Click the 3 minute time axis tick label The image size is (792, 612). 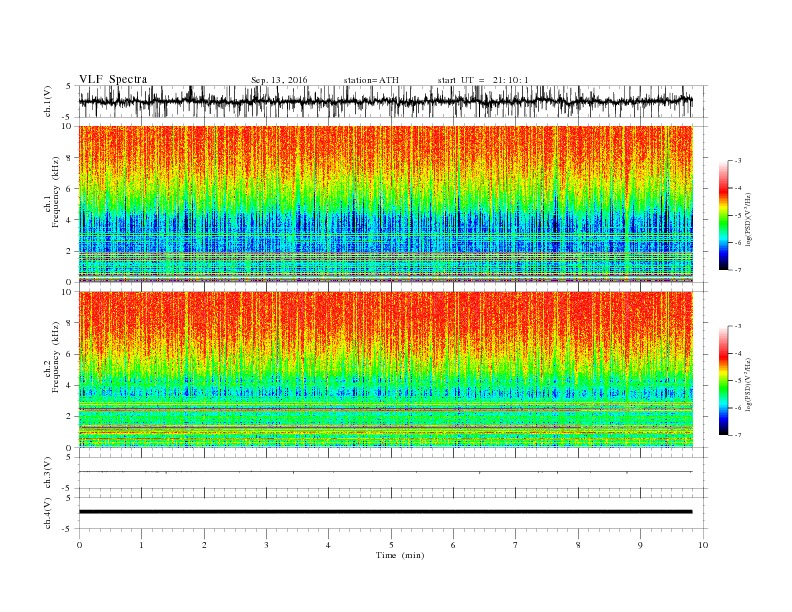266,545
